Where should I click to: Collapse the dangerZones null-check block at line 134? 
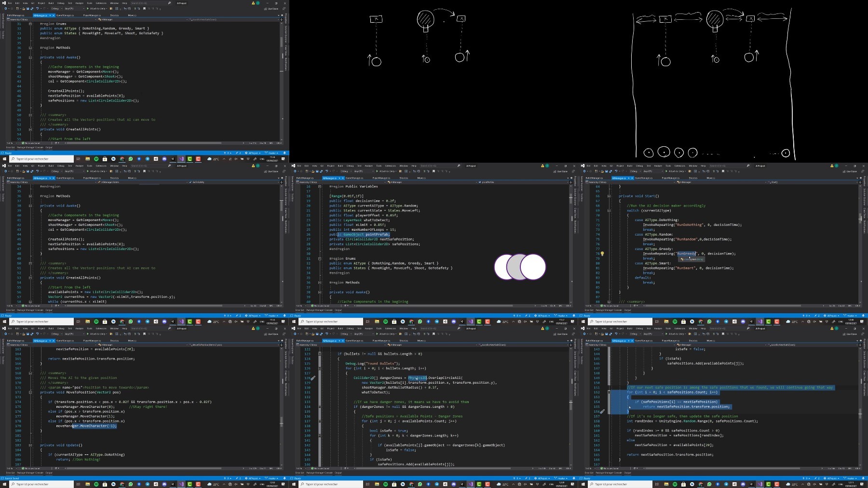319,406
